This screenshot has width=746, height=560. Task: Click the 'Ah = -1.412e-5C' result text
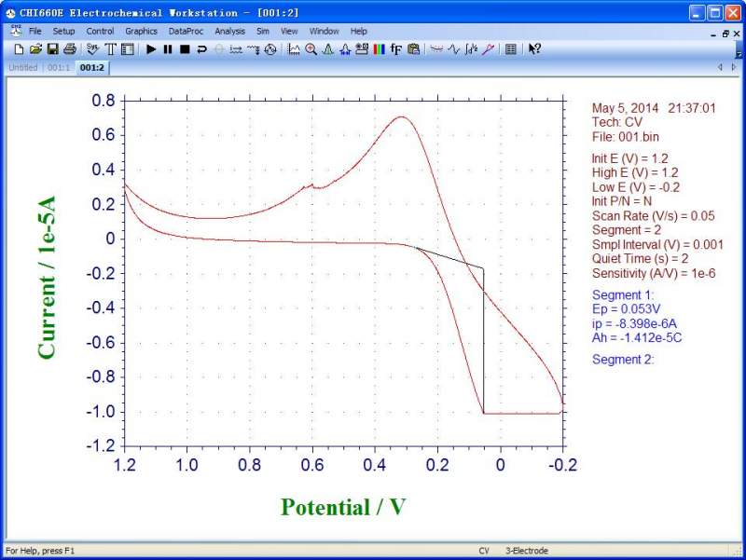(637, 338)
